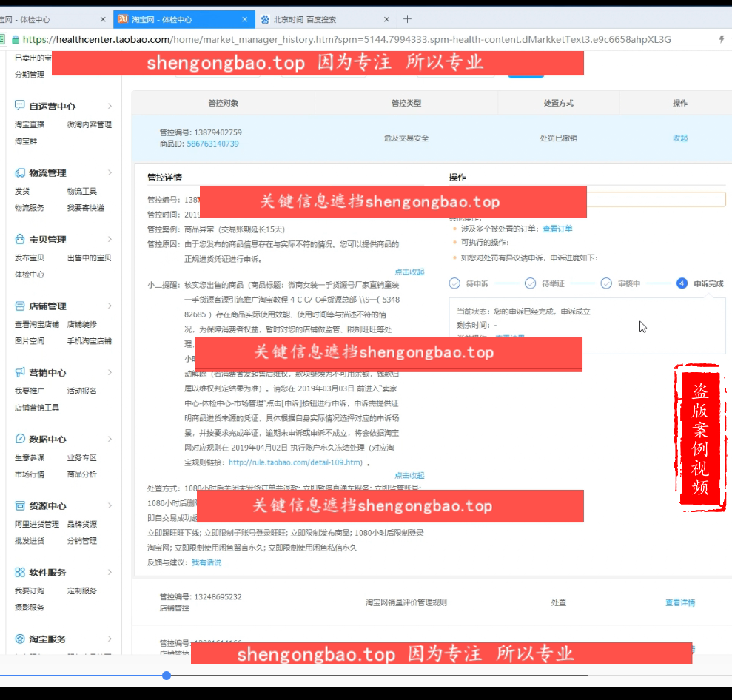Click the 数据中心 chart icon
732x700 pixels.
pos(19,439)
